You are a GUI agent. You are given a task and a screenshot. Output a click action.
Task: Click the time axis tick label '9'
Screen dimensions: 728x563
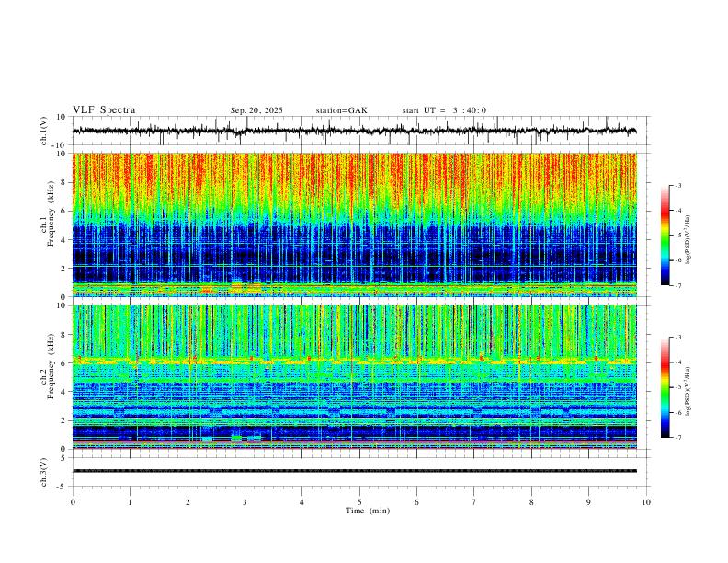click(x=588, y=502)
